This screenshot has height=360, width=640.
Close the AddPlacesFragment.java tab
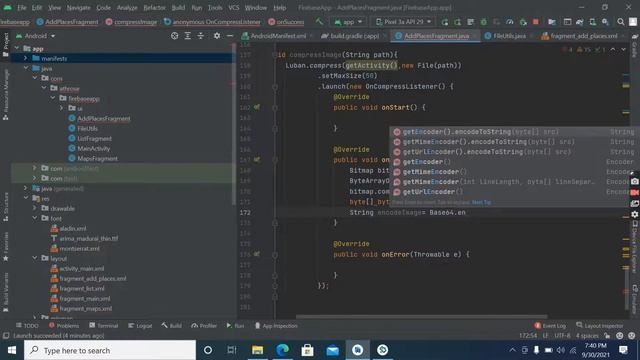click(x=474, y=36)
